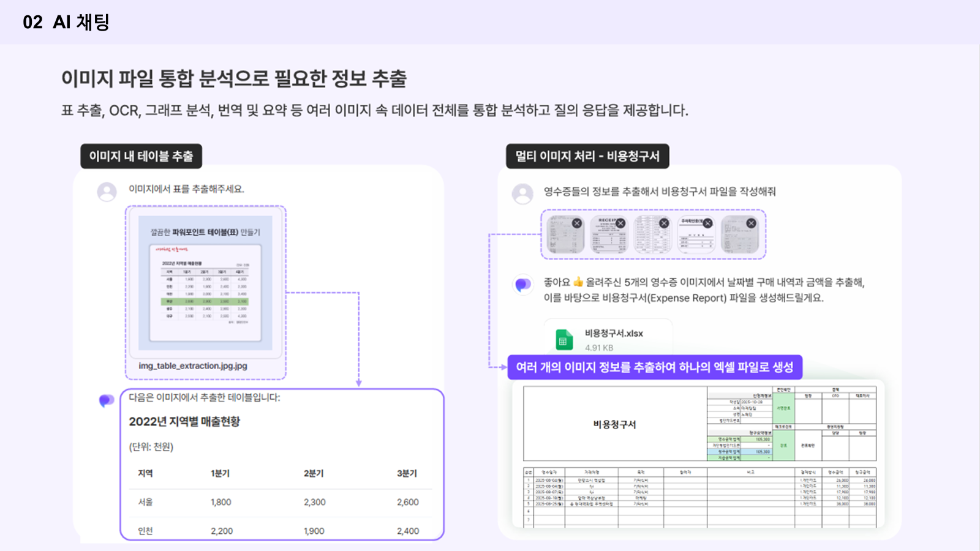Viewport: 980px width, 551px height.
Task: Open the img_table_extraction.jpg.jpg image preview
Action: [x=205, y=285]
